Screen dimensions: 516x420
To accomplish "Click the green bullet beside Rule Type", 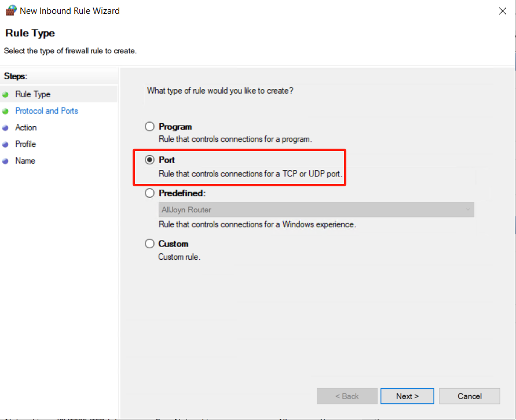I will point(6,94).
